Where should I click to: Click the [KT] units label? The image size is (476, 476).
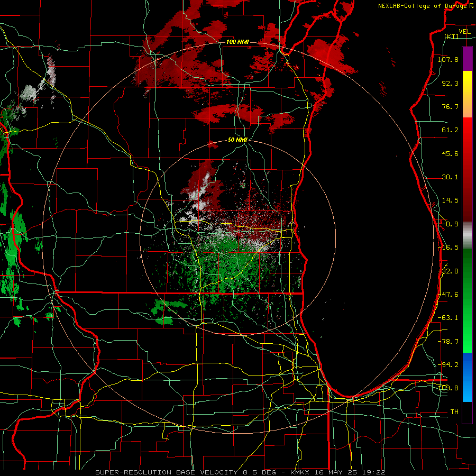(452, 36)
